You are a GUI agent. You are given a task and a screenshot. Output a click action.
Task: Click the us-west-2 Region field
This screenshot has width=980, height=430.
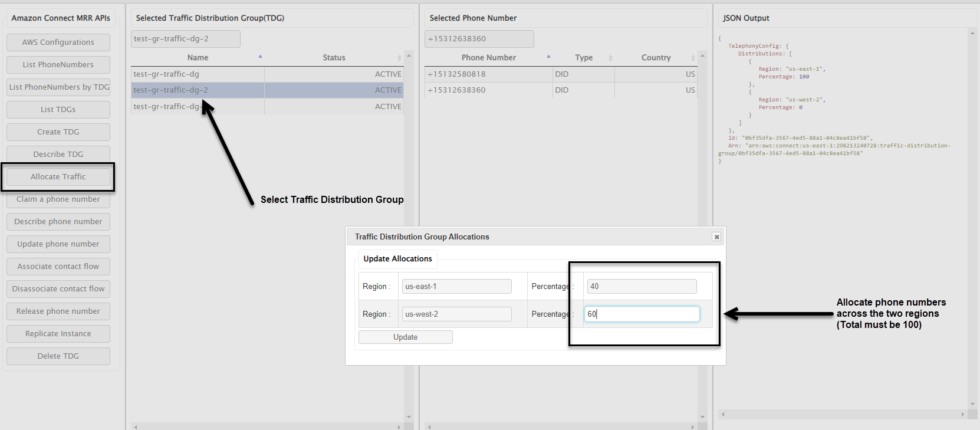pyautogui.click(x=457, y=314)
